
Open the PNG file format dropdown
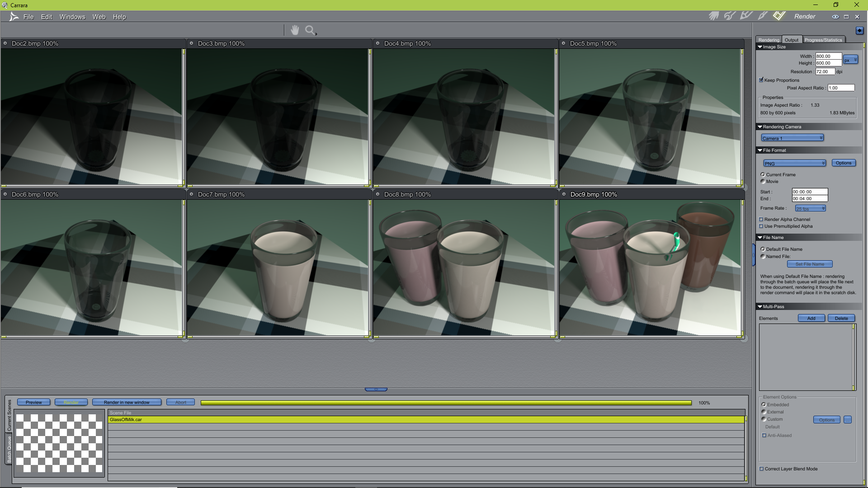pyautogui.click(x=794, y=163)
